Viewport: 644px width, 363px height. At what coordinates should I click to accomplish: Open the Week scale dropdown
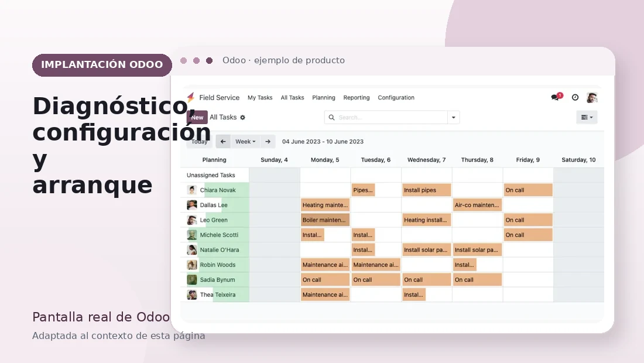click(245, 141)
